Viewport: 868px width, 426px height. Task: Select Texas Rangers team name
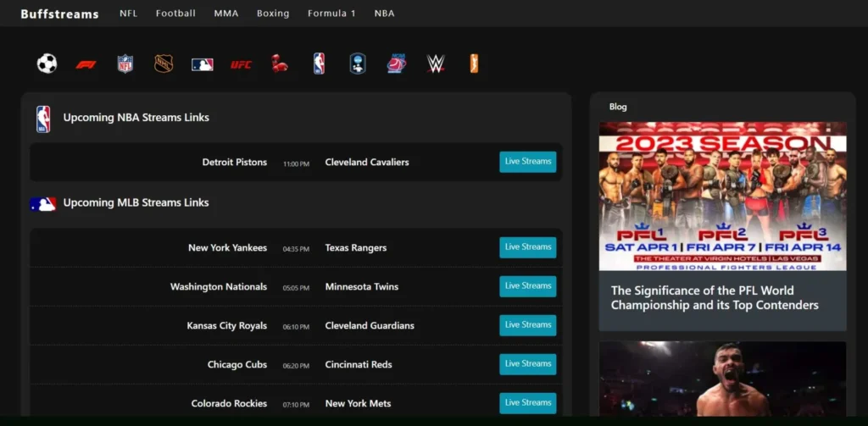tap(356, 248)
